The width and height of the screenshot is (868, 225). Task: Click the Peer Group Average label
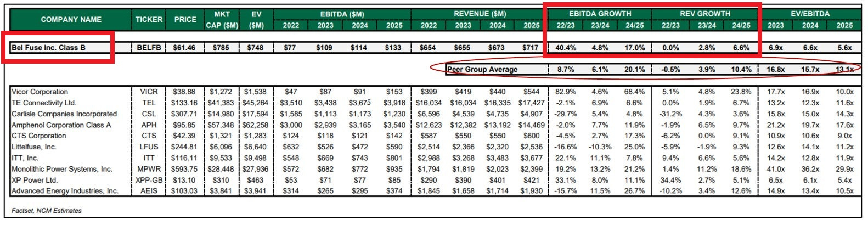pyautogui.click(x=482, y=70)
